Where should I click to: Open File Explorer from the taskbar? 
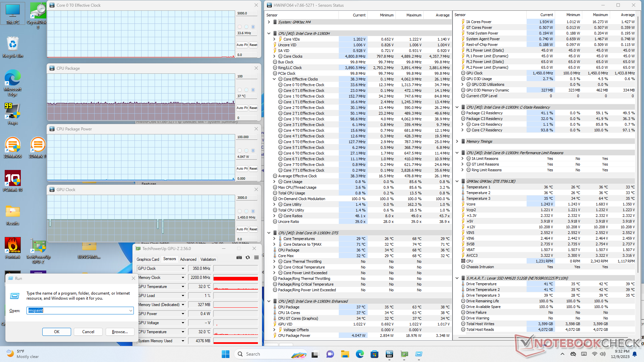pyautogui.click(x=345, y=354)
